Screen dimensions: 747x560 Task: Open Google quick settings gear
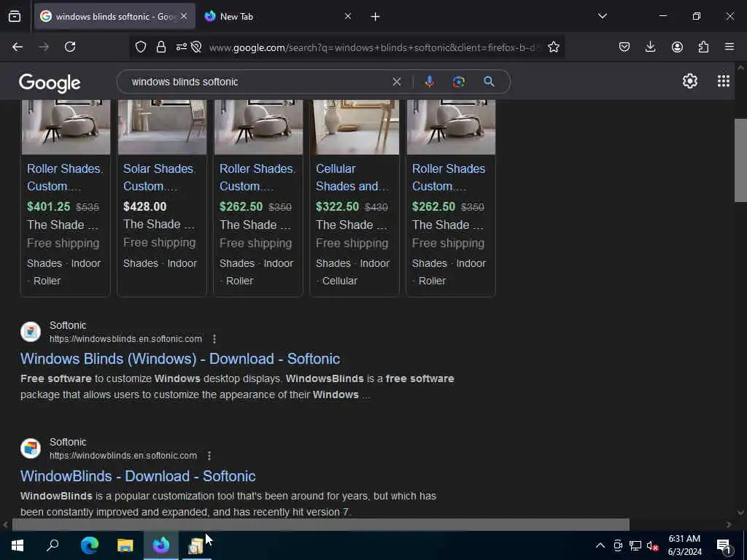coord(690,82)
